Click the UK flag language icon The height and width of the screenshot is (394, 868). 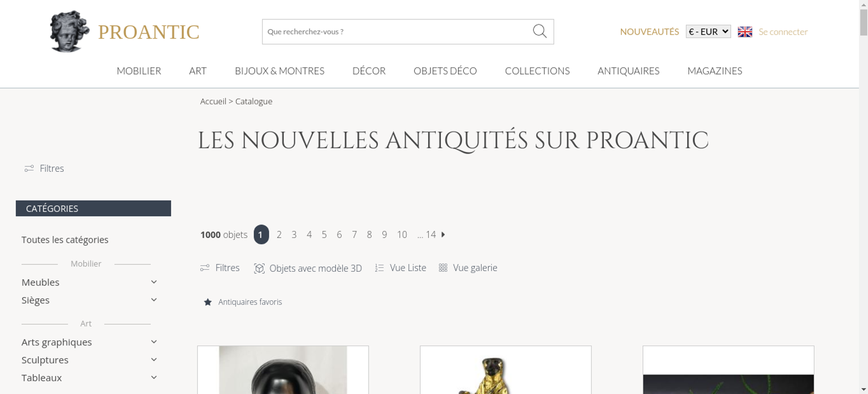(745, 32)
